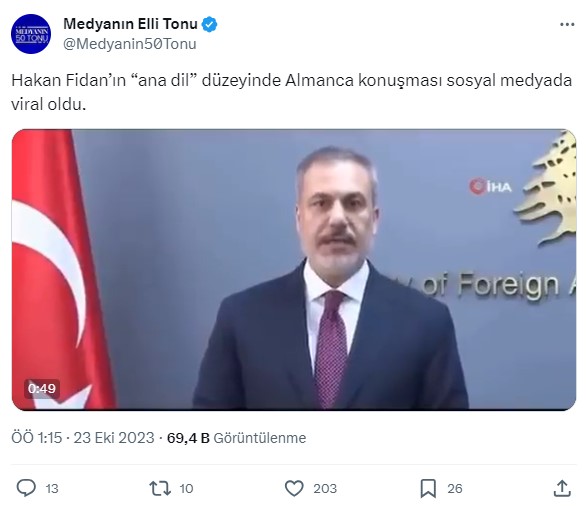
Task: Click the retweet arrows icon
Action: 160,488
